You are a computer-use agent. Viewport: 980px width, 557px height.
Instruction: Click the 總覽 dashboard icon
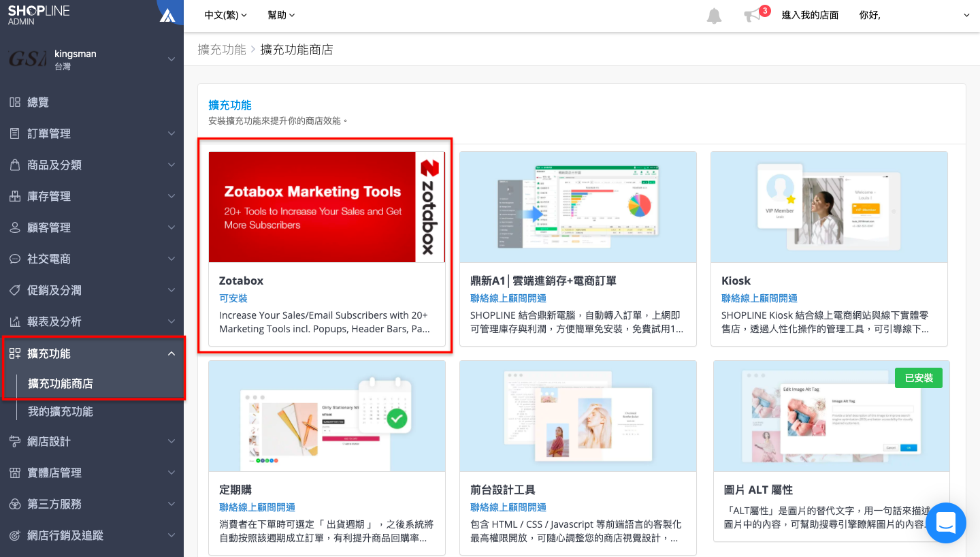coord(14,102)
